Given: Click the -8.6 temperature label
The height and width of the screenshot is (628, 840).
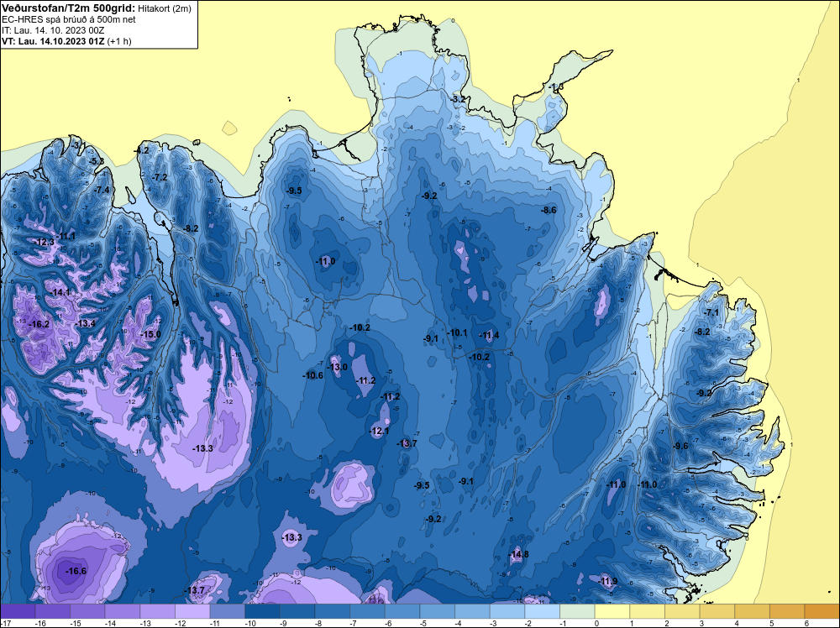Looking at the screenshot, I should (548, 211).
